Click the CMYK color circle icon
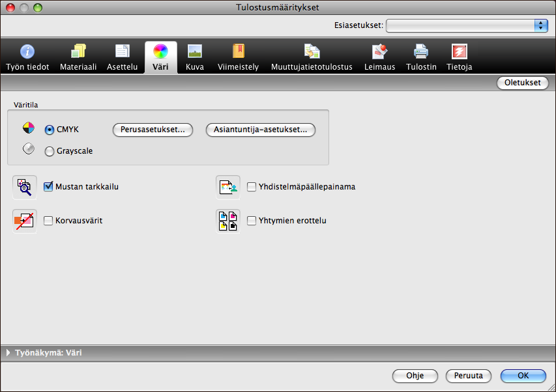 [x=29, y=128]
